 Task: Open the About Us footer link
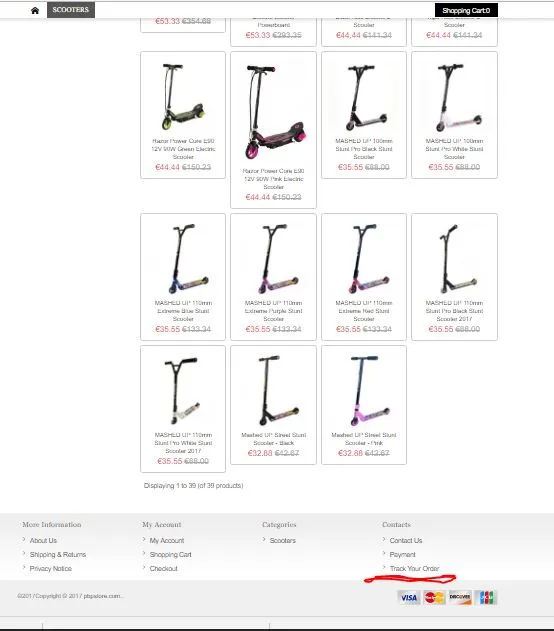coord(43,540)
